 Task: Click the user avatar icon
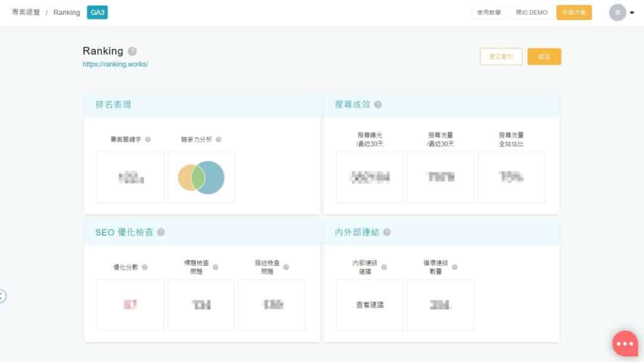pos(617,12)
